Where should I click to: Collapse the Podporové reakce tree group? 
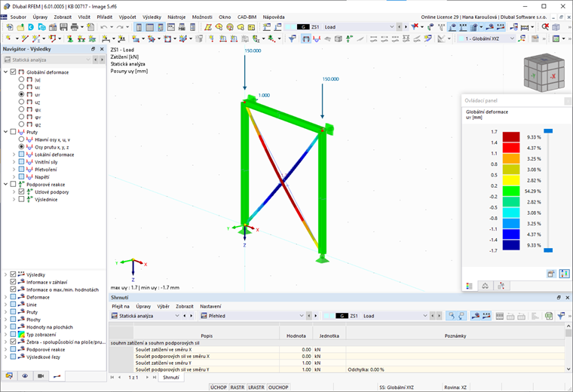coord(5,185)
